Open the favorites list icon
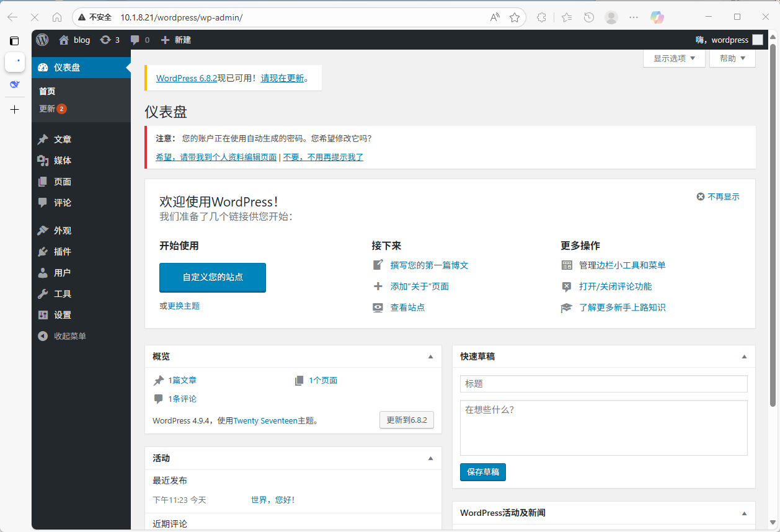The width and height of the screenshot is (780, 532). pyautogui.click(x=567, y=17)
